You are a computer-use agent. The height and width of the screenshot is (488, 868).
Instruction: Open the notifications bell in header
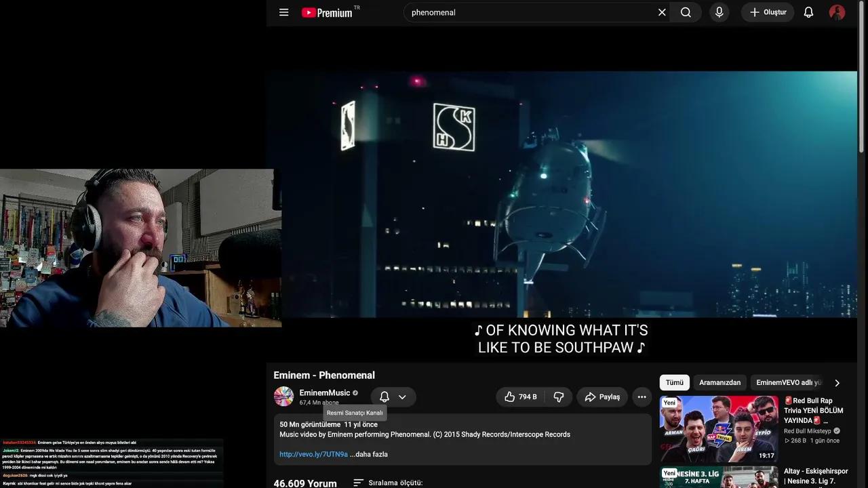click(x=808, y=12)
